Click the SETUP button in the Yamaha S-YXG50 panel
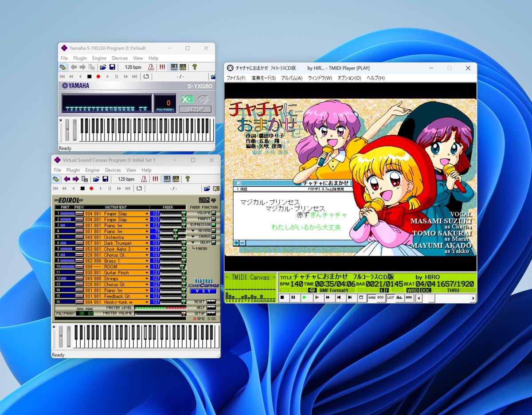This screenshot has width=532, height=415. 196,109
